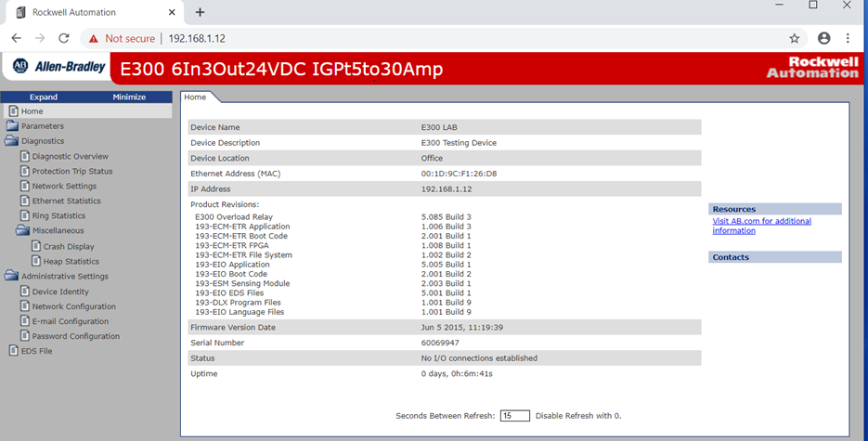
Task: Click Minimize in the navigation header
Action: coord(129,97)
